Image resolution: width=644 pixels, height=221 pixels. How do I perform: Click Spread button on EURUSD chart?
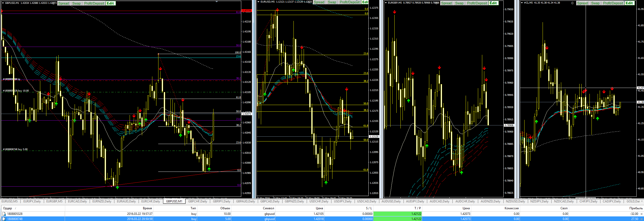(x=319, y=2)
